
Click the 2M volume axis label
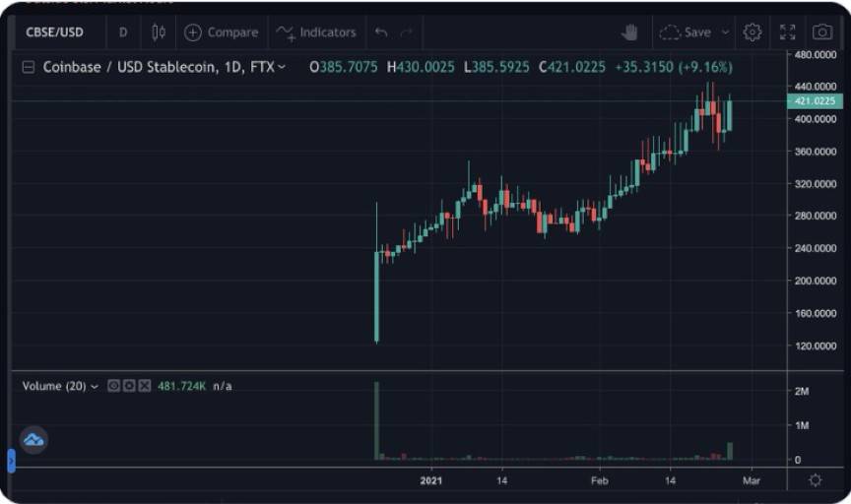click(802, 391)
